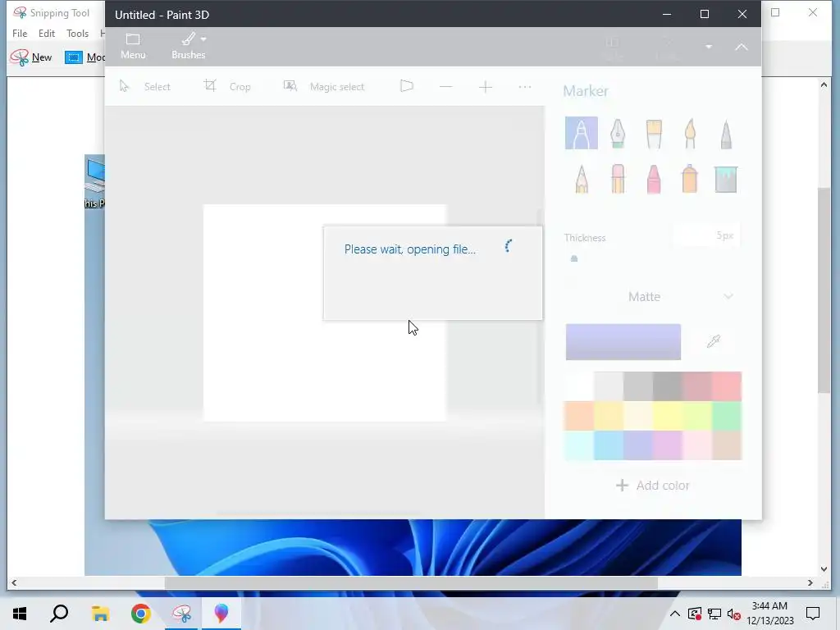Click Add color button
Viewport: 840px width, 630px height.
coord(653,486)
